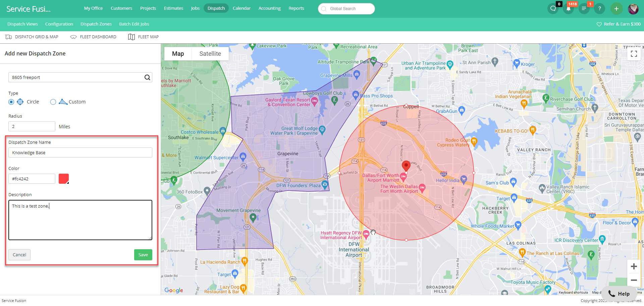Open the red color swatch picker
This screenshot has height=306, width=644.
coord(64,179)
